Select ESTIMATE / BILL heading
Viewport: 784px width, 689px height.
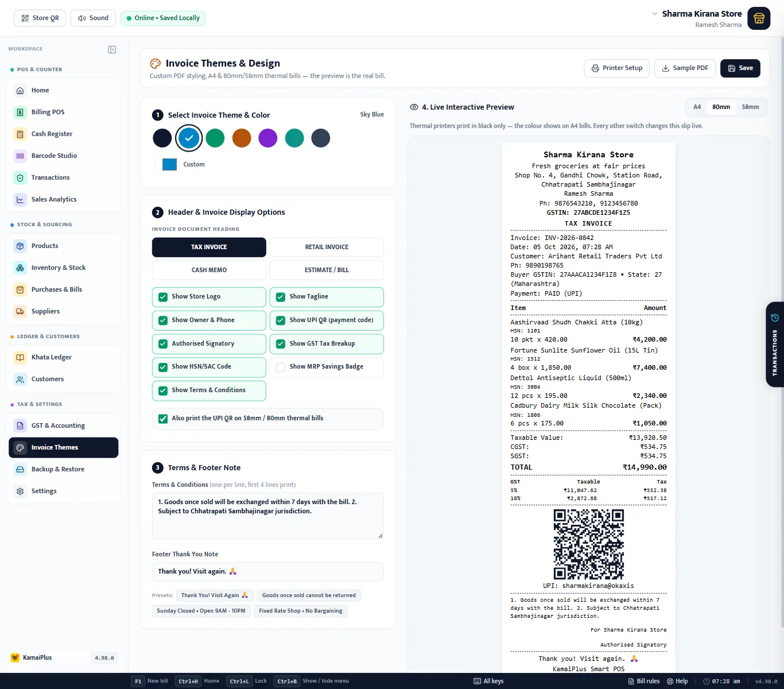point(327,270)
